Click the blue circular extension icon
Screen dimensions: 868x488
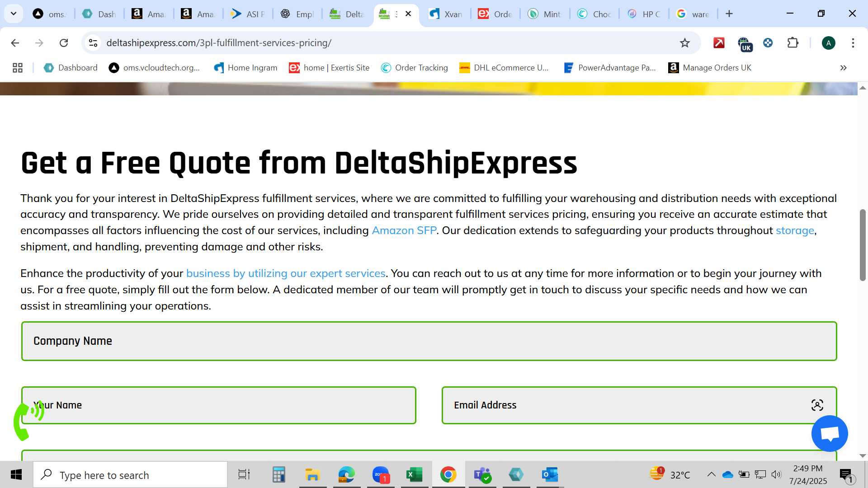click(x=768, y=43)
